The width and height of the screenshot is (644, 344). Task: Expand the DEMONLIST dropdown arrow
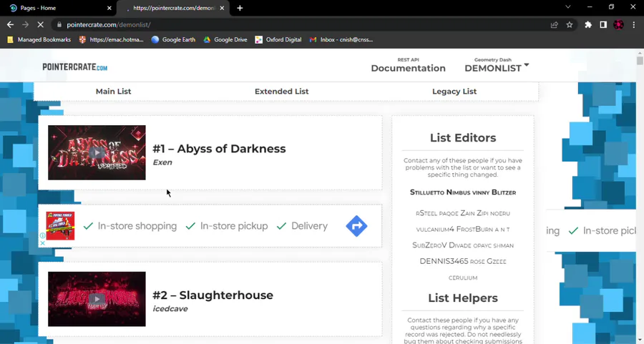click(x=527, y=65)
